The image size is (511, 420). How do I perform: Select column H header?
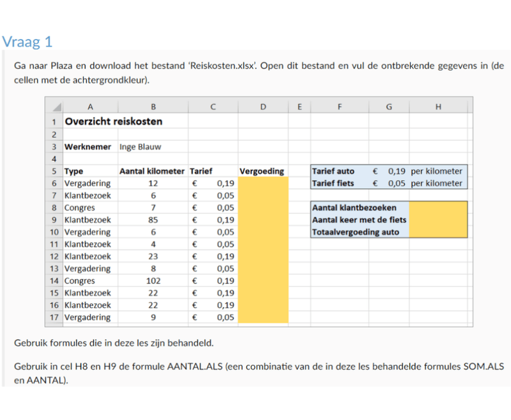(x=438, y=107)
